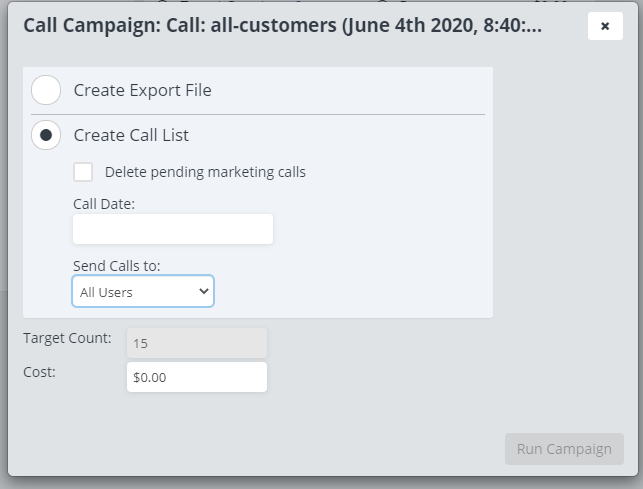Click the "Target Count:" label
The image size is (643, 489).
pyautogui.click(x=67, y=338)
